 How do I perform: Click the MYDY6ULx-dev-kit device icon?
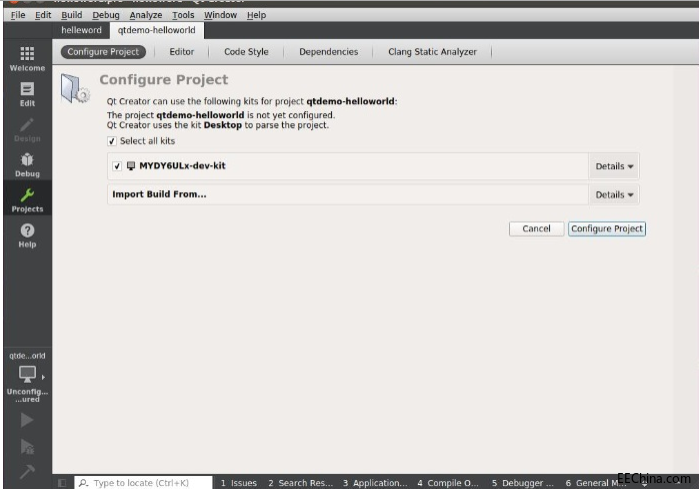pyautogui.click(x=131, y=166)
